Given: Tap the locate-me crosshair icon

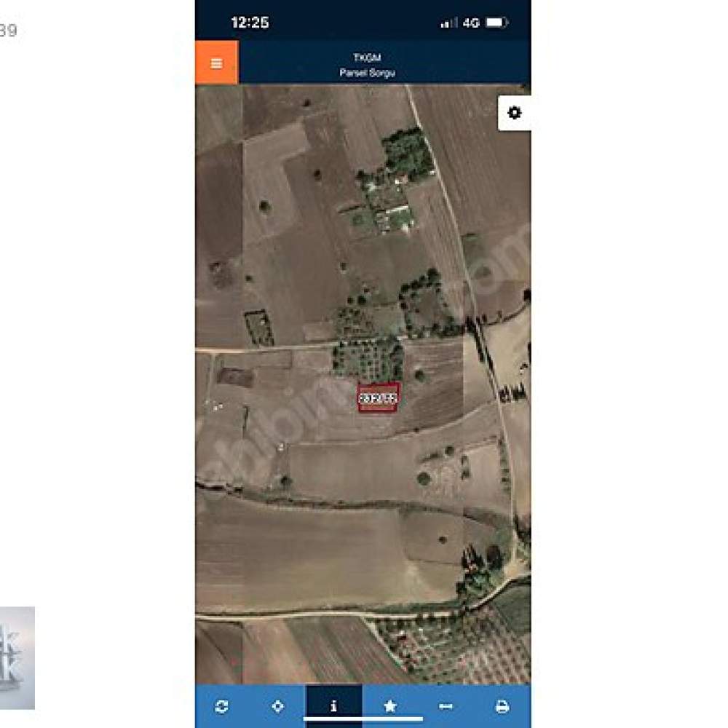Looking at the screenshot, I should [x=277, y=706].
